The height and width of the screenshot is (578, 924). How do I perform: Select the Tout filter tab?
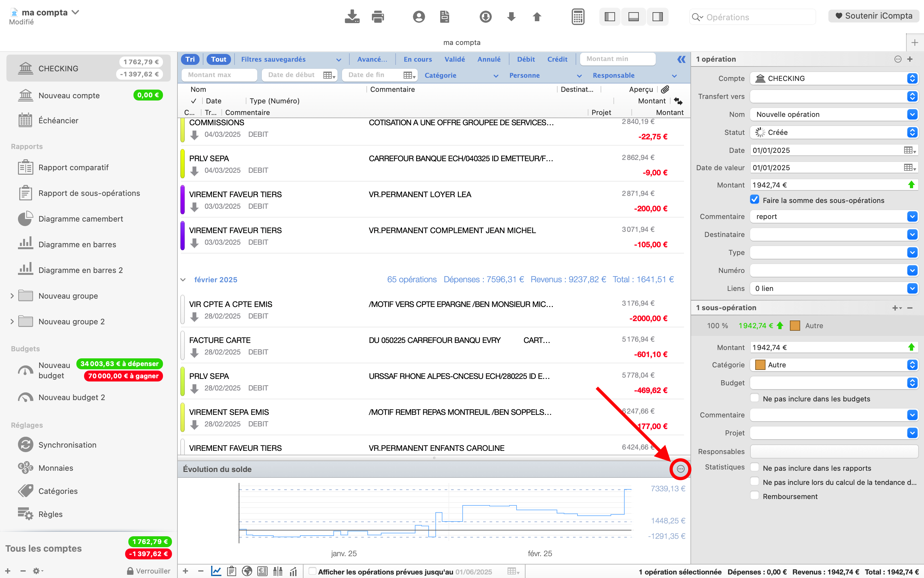(219, 59)
